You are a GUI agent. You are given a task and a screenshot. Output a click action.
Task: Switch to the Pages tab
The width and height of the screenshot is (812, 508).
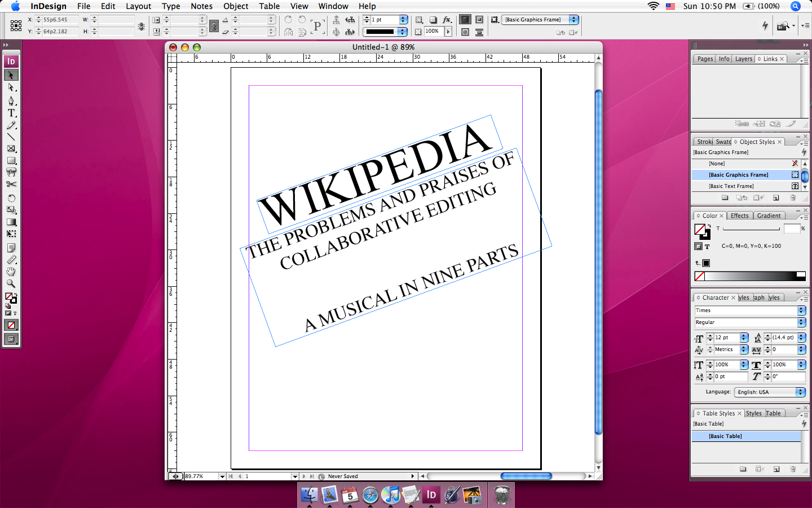[x=705, y=59]
